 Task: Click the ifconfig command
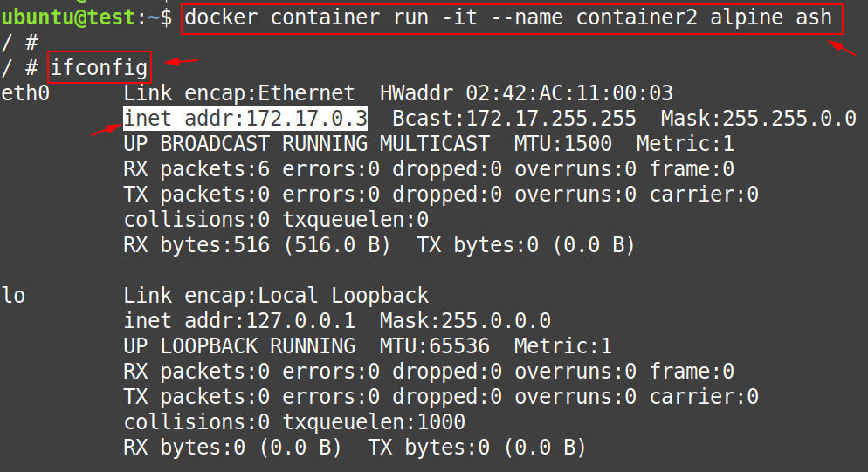[99, 68]
